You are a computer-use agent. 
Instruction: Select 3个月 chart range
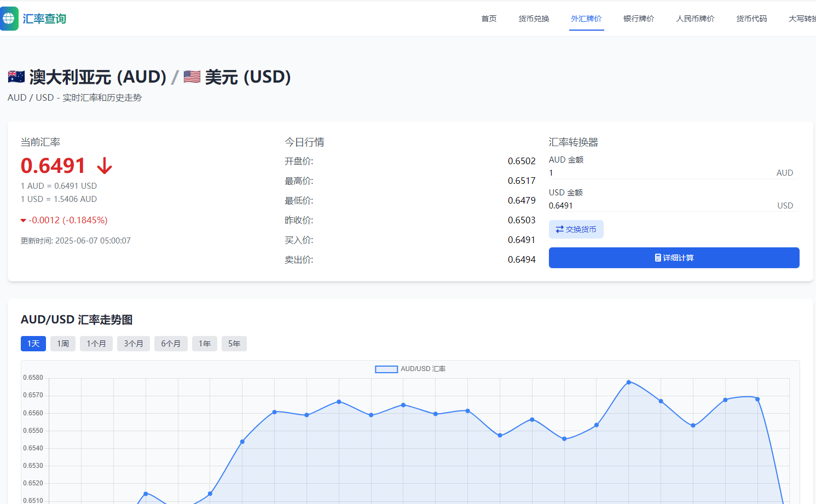pyautogui.click(x=134, y=344)
